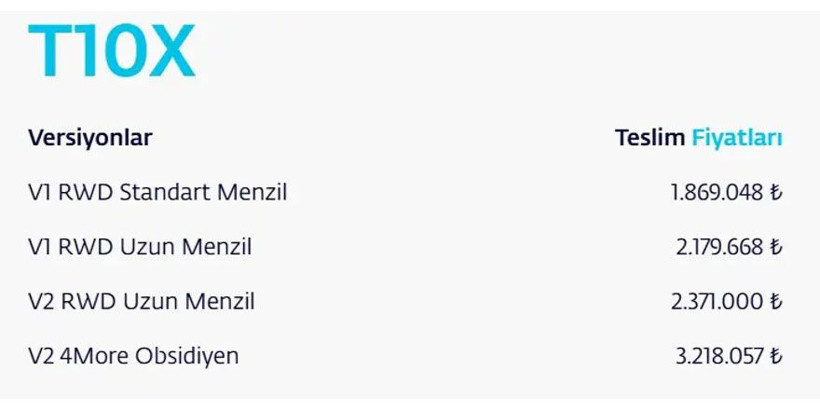This screenshot has height=411, width=820.
Task: Click the lira symbol after 1.869.048
Action: pyautogui.click(x=776, y=192)
